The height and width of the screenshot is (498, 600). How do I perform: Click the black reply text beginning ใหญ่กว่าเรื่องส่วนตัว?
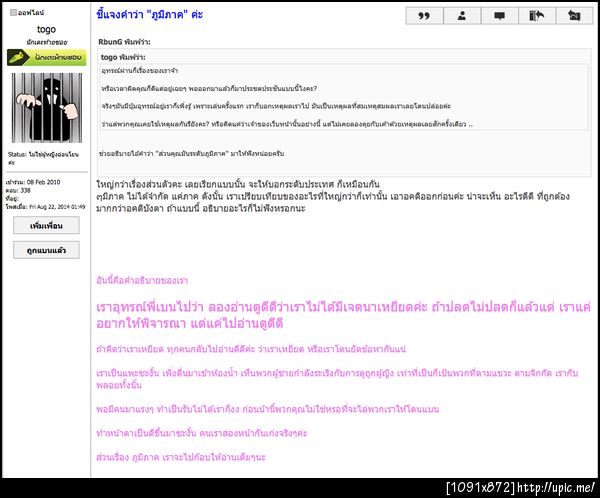[333, 196]
